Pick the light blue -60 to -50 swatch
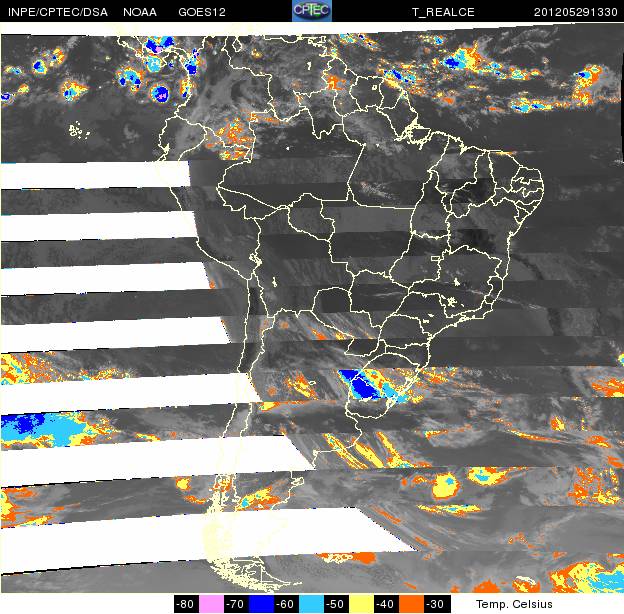Image resolution: width=624 pixels, height=614 pixels. 311,604
